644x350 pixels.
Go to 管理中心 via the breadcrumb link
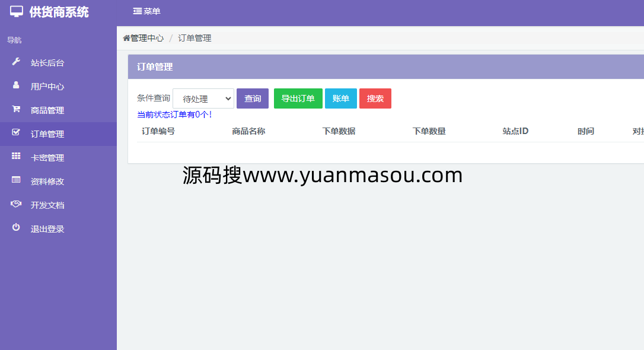point(147,38)
